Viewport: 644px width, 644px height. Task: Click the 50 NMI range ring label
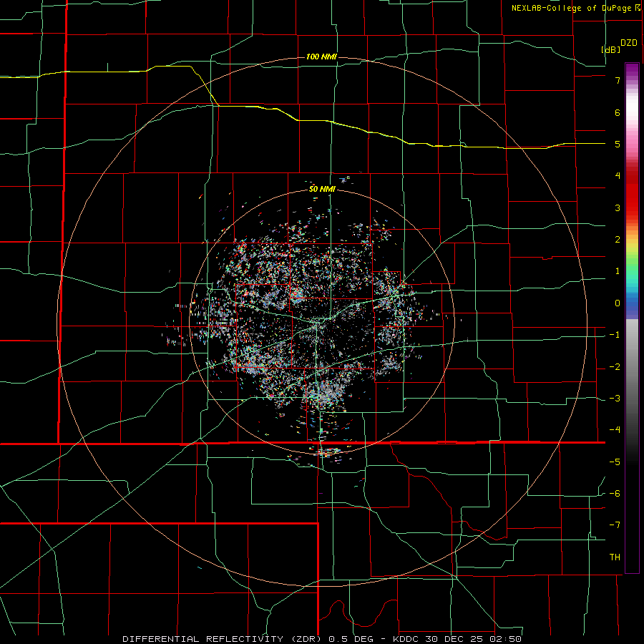pos(322,190)
